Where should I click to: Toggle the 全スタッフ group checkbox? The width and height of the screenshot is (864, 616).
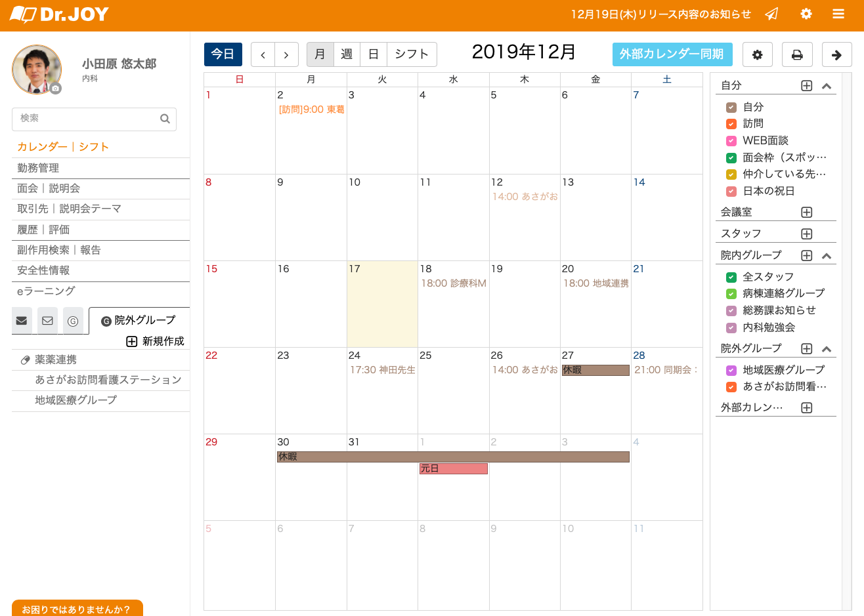(731, 277)
